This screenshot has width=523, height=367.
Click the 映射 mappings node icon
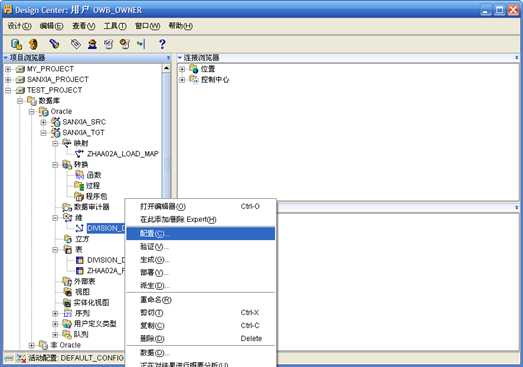tap(67, 143)
